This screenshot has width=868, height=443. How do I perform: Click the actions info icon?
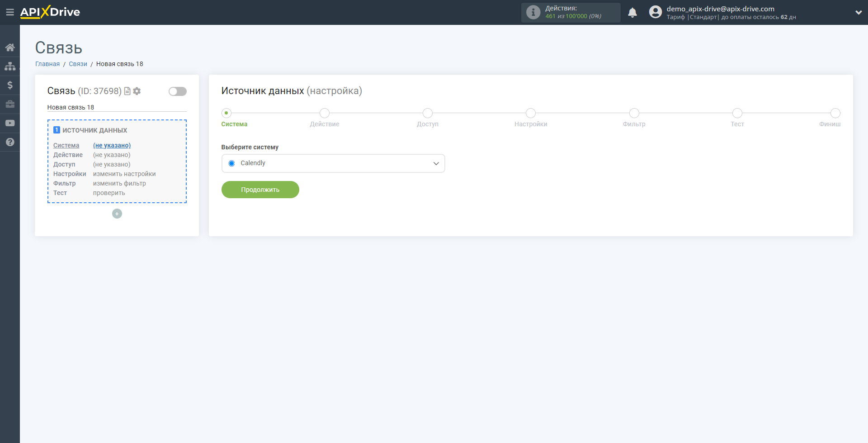[x=533, y=12]
